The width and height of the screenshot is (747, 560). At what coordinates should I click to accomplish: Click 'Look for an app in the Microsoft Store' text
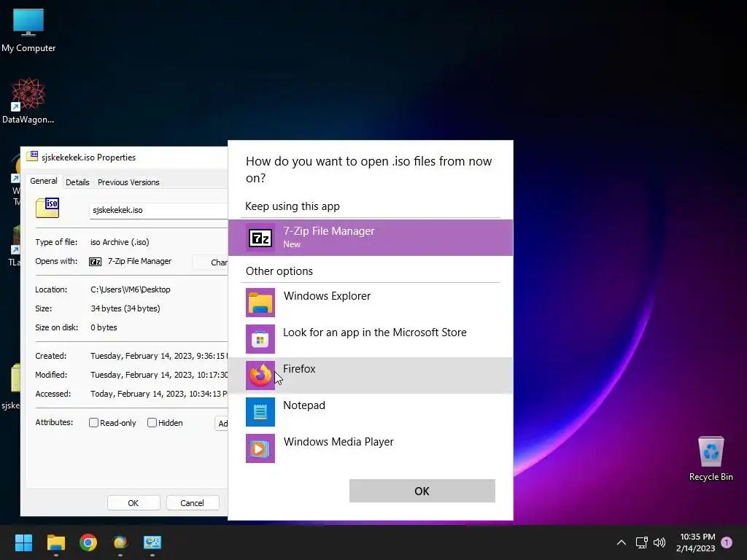click(x=375, y=332)
